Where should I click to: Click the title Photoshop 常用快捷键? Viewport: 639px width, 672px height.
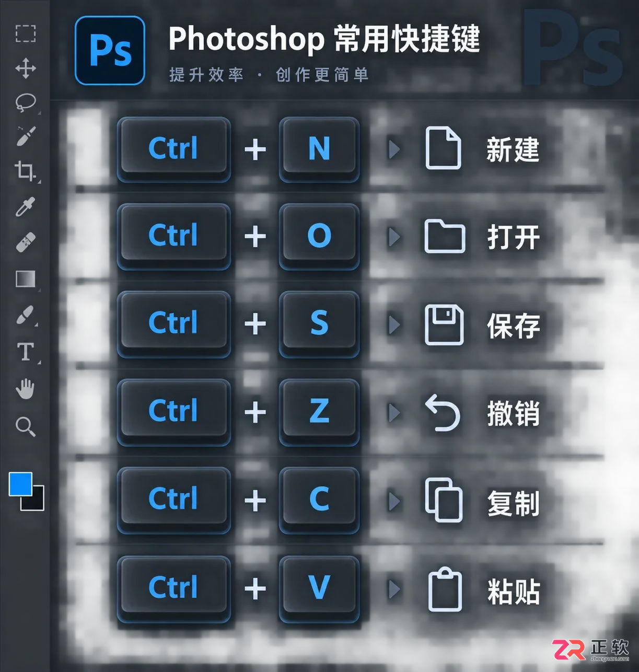click(324, 39)
